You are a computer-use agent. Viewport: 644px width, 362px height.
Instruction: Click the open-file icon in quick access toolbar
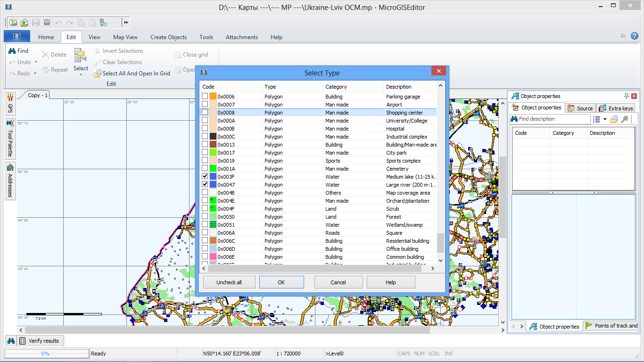click(x=13, y=22)
